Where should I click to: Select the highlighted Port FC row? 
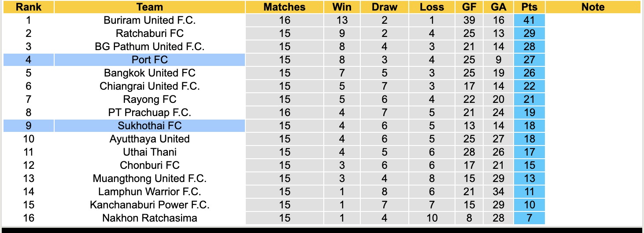(x=150, y=60)
